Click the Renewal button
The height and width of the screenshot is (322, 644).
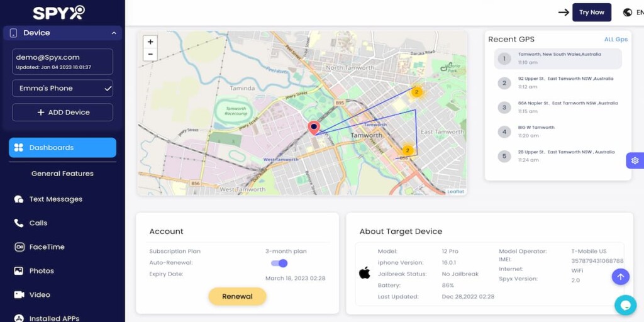point(237,297)
